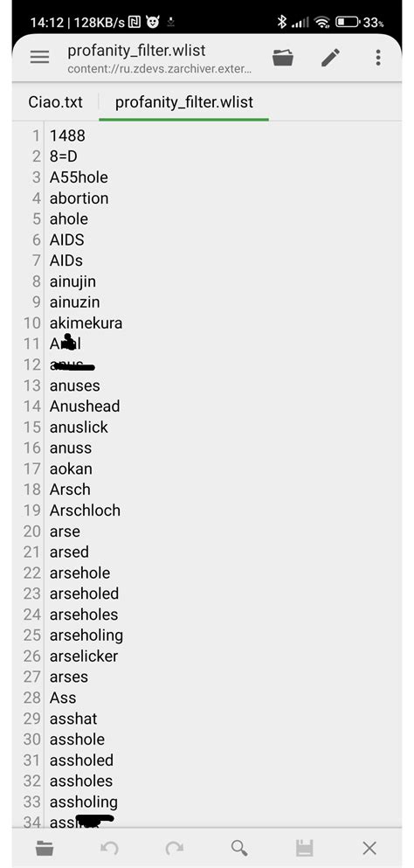This screenshot has width=414, height=868.
Task: Close the editor with the X icon
Action: [369, 848]
